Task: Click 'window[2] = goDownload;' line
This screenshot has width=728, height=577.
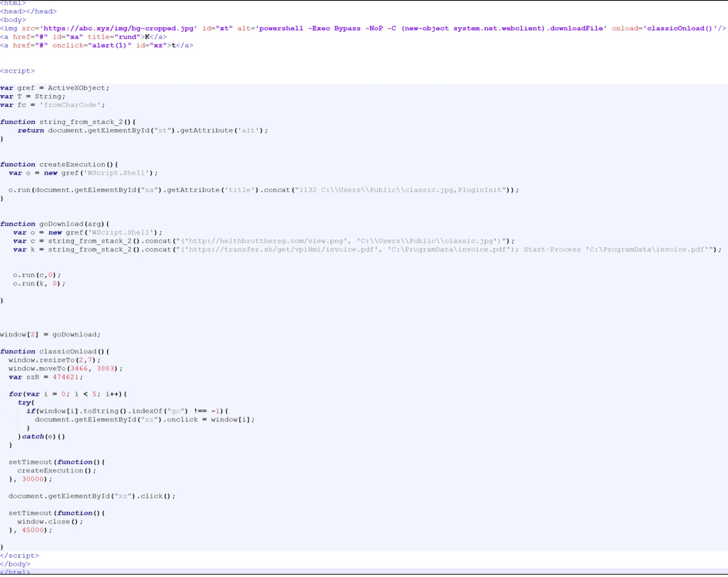Action: [50, 335]
